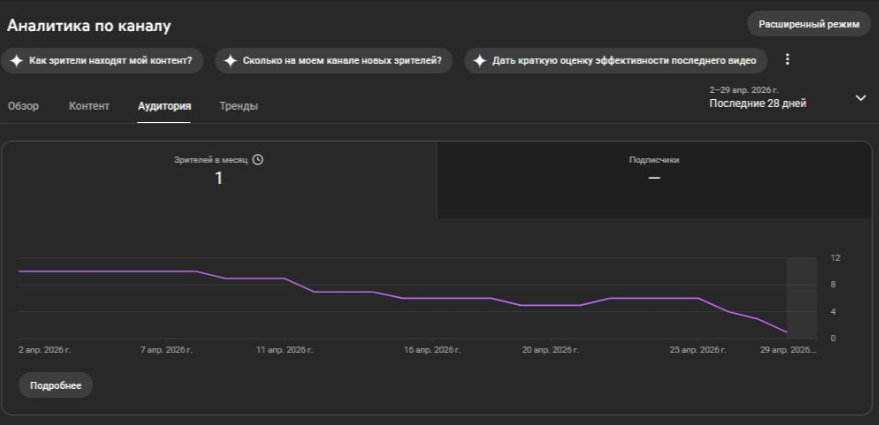This screenshot has width=879, height=425.
Task: Click sparkle icon on "Сколько на моем канале" chip
Action: point(230,61)
